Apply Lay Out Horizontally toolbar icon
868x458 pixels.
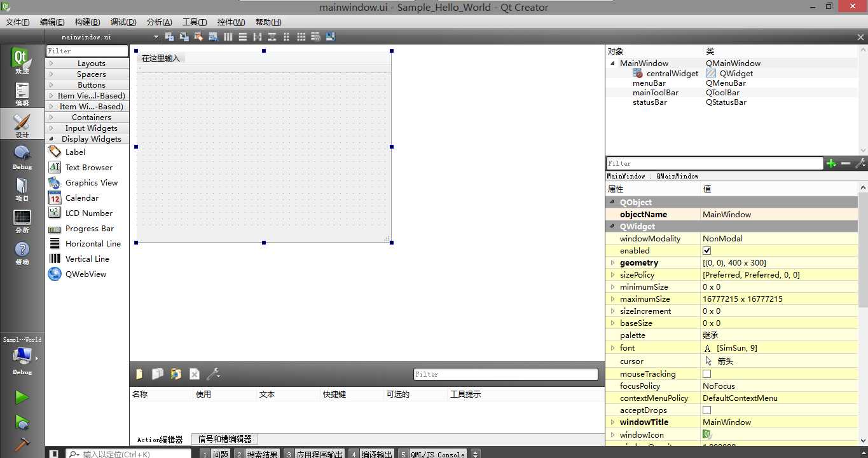point(228,37)
